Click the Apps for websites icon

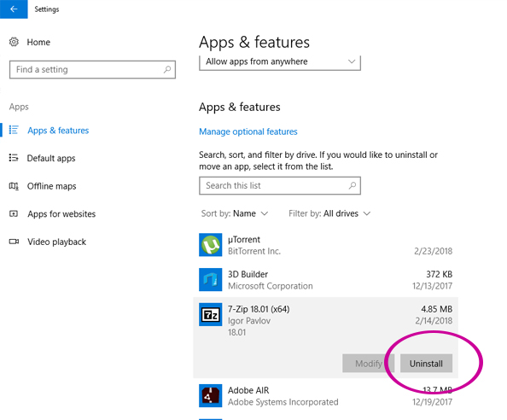point(14,213)
